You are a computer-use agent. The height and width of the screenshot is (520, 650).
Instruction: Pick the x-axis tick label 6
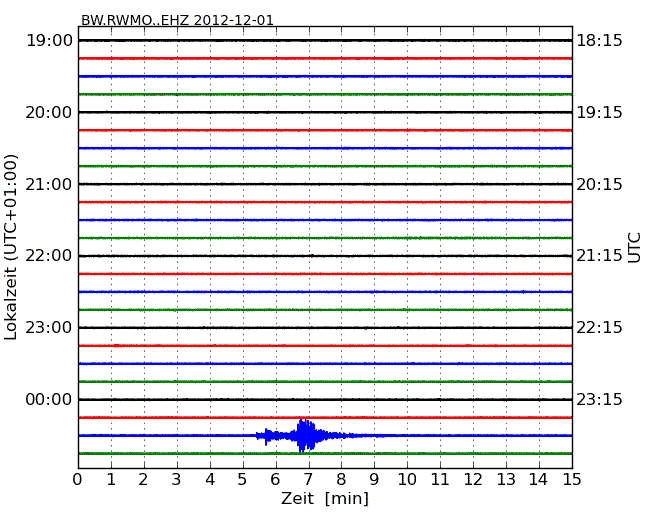pyautogui.click(x=275, y=479)
